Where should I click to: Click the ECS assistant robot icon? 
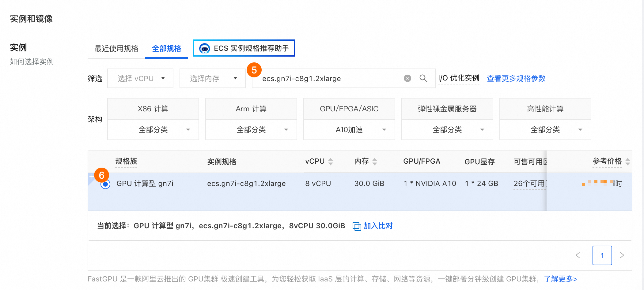(204, 48)
